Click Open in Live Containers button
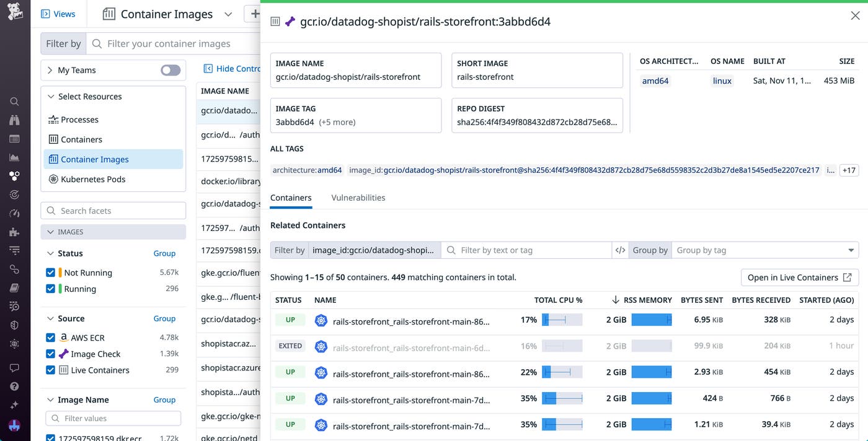This screenshot has height=441, width=868. [800, 277]
